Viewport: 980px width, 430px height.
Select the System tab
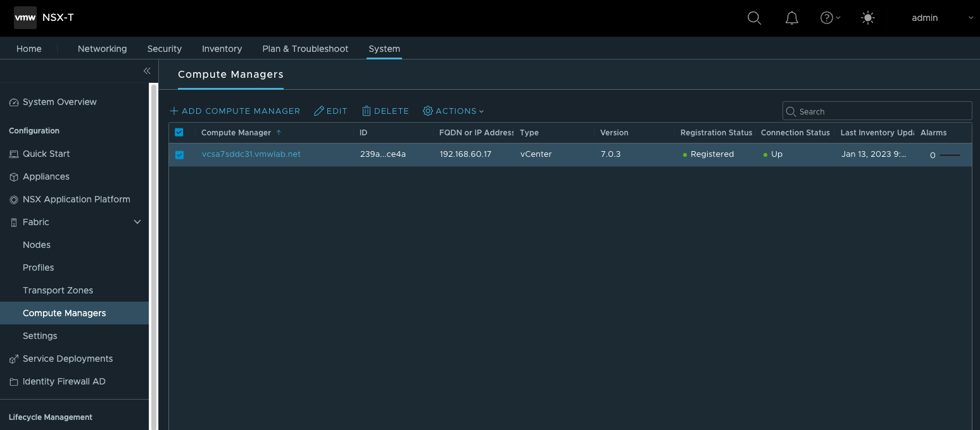coord(384,49)
